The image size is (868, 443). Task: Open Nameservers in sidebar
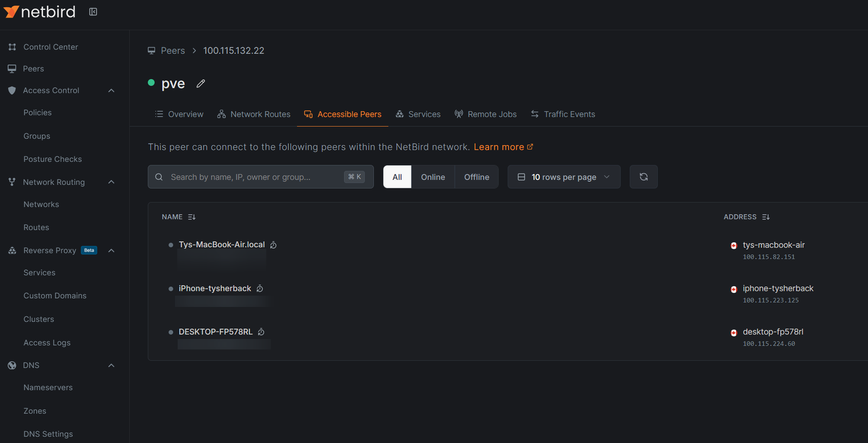pos(48,387)
